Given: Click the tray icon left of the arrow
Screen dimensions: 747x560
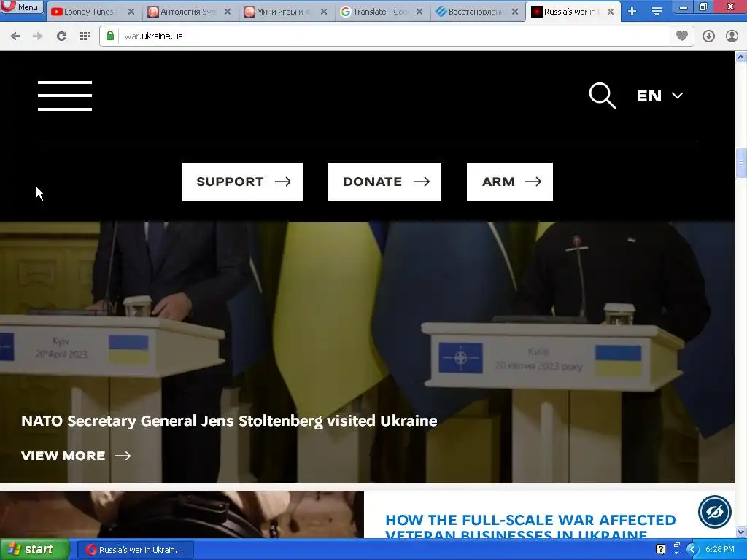Looking at the screenshot, I should 676,550.
